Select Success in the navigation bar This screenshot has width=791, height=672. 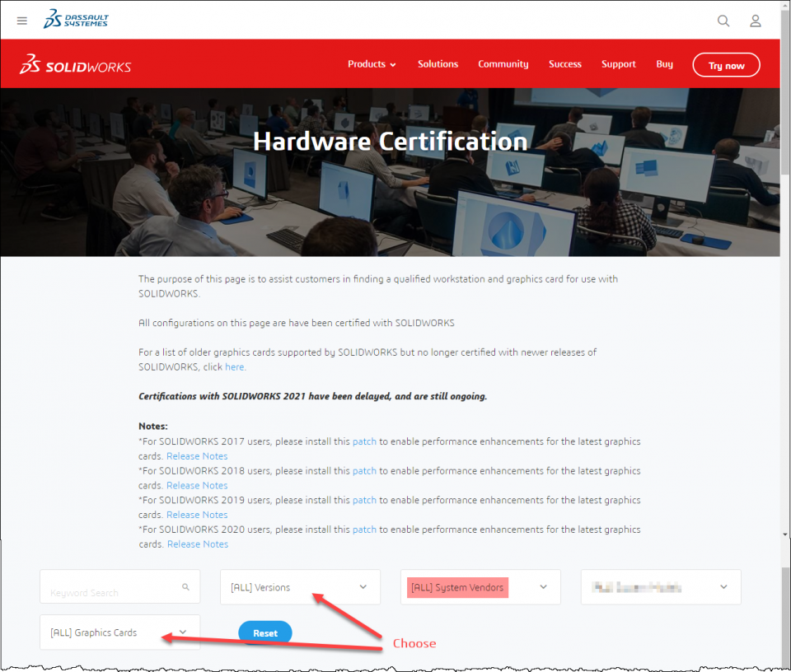pos(565,64)
